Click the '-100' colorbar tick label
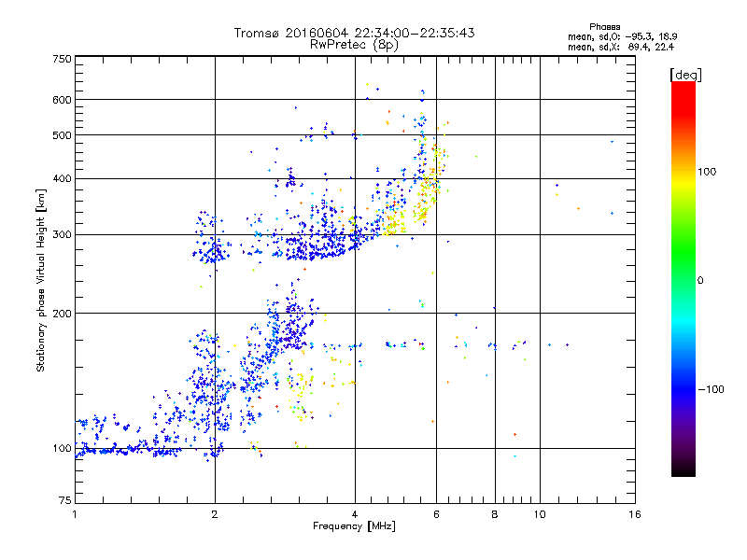The width and height of the screenshot is (747, 560). pos(711,389)
